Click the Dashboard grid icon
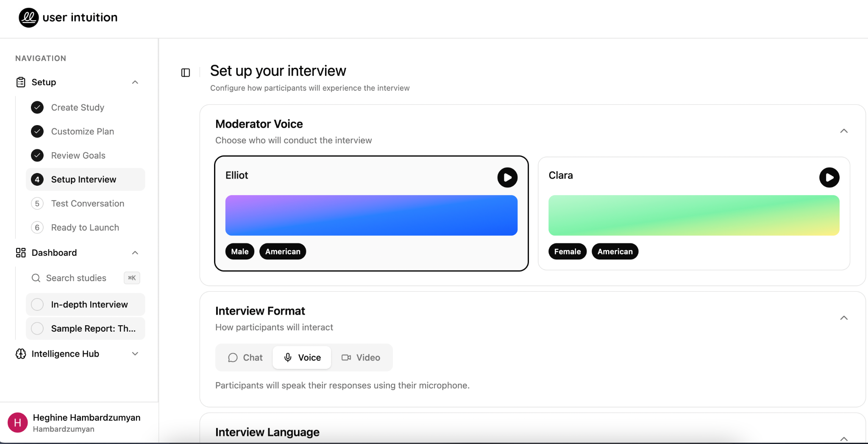 (21, 253)
